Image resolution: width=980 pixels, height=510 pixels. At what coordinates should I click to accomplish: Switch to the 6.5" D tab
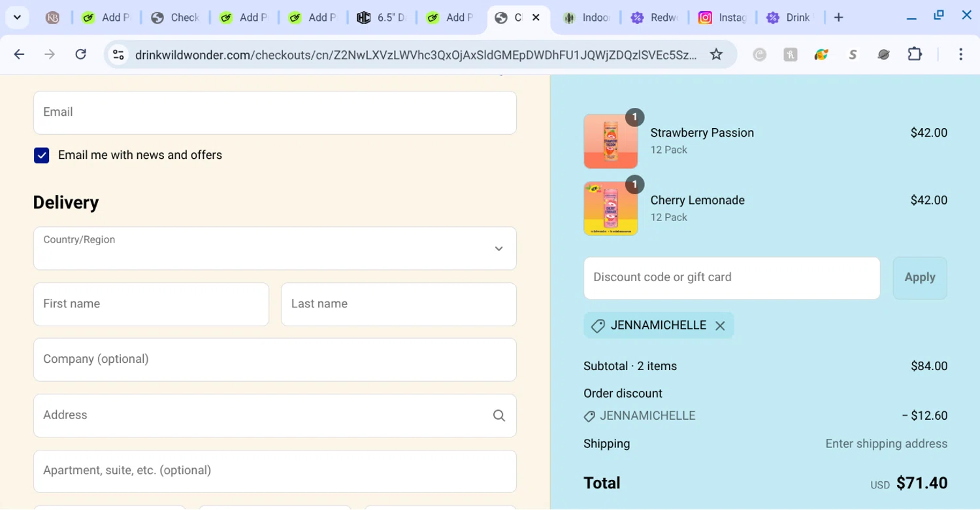[382, 18]
